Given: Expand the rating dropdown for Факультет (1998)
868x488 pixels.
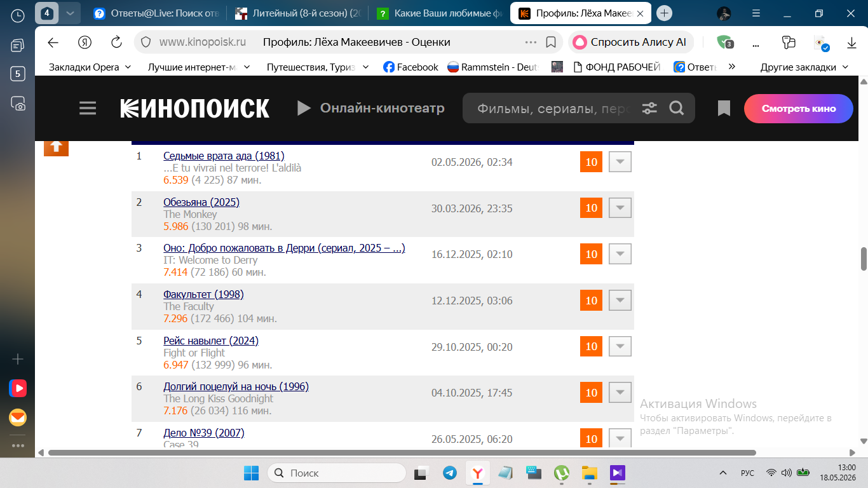Looking at the screenshot, I should pyautogui.click(x=620, y=300).
